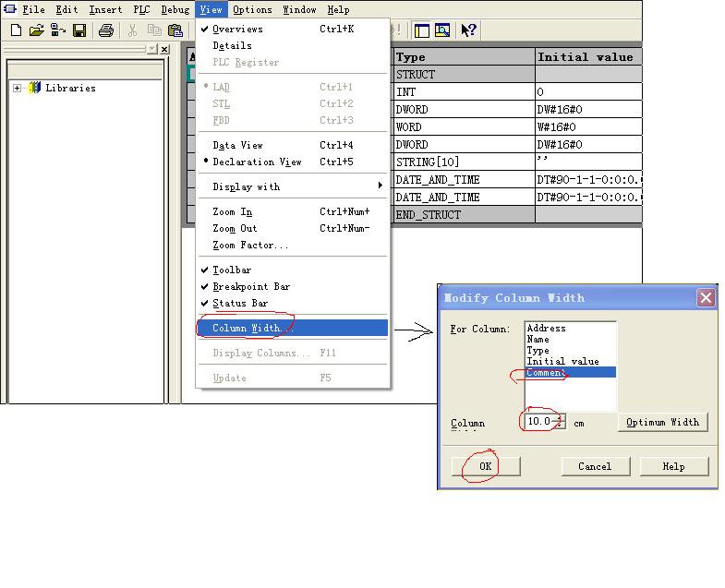725x588 pixels.
Task: Select Declaration View option
Action: tap(293, 162)
